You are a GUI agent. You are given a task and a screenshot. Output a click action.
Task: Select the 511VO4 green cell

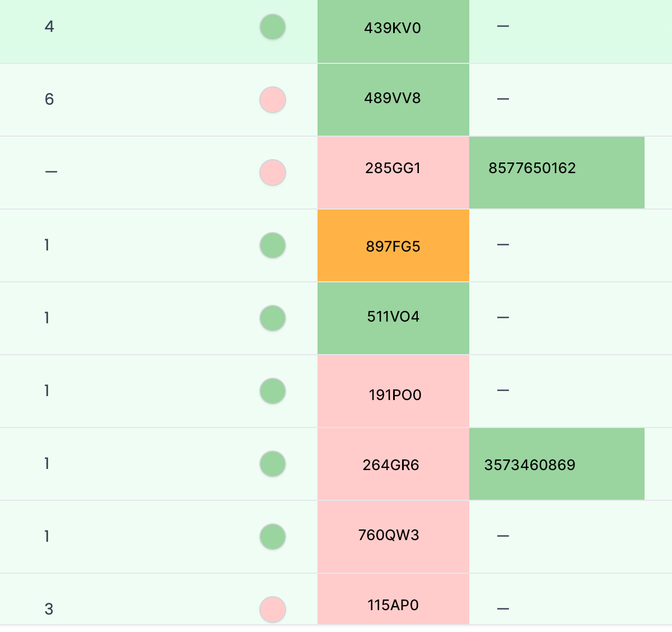tap(393, 318)
